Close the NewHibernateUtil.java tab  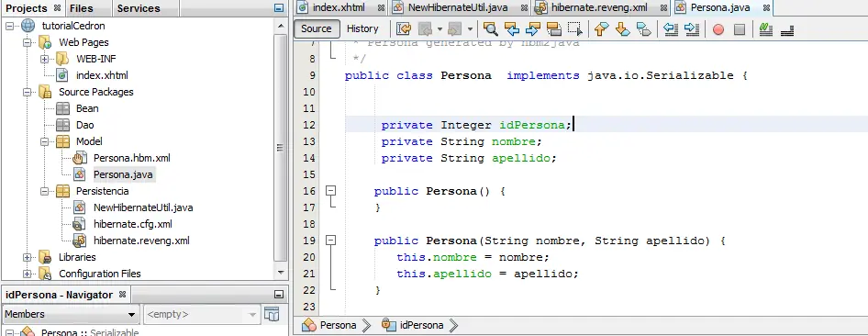[x=524, y=8]
